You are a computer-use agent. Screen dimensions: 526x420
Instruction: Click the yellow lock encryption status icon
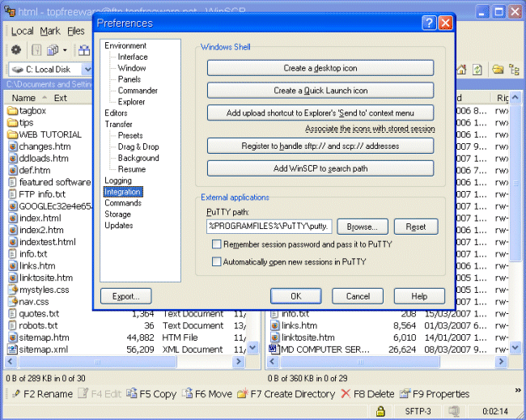tap(380, 411)
